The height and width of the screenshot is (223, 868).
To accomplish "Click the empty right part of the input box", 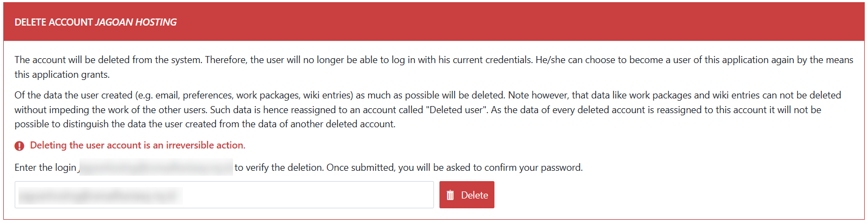I will point(308,195).
